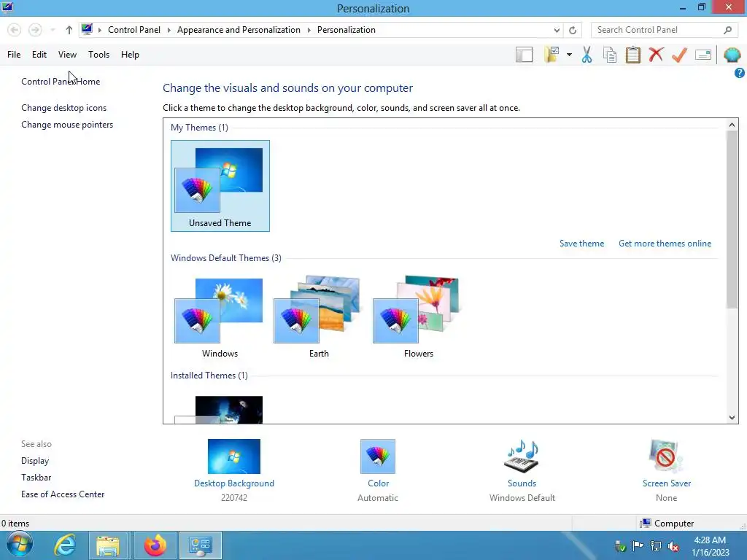Viewport: 747px width, 560px height.
Task: Click the Control Panel taskbar button
Action: tap(200, 545)
